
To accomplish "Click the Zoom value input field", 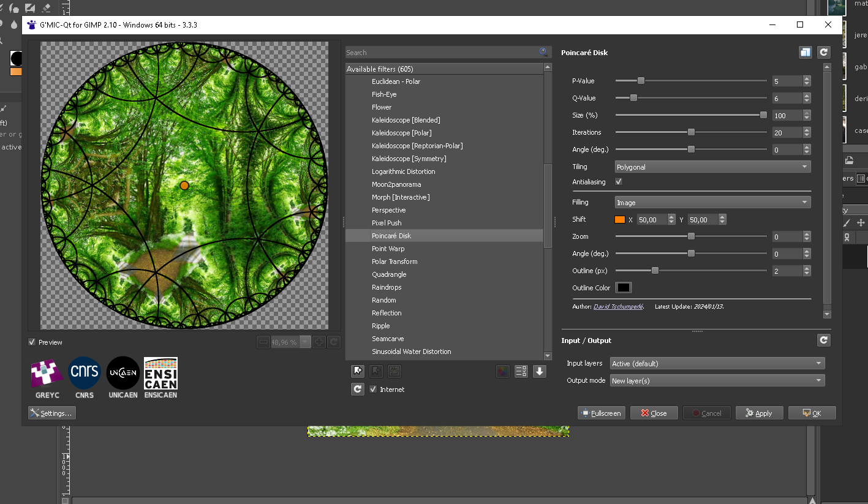I will (x=787, y=236).
